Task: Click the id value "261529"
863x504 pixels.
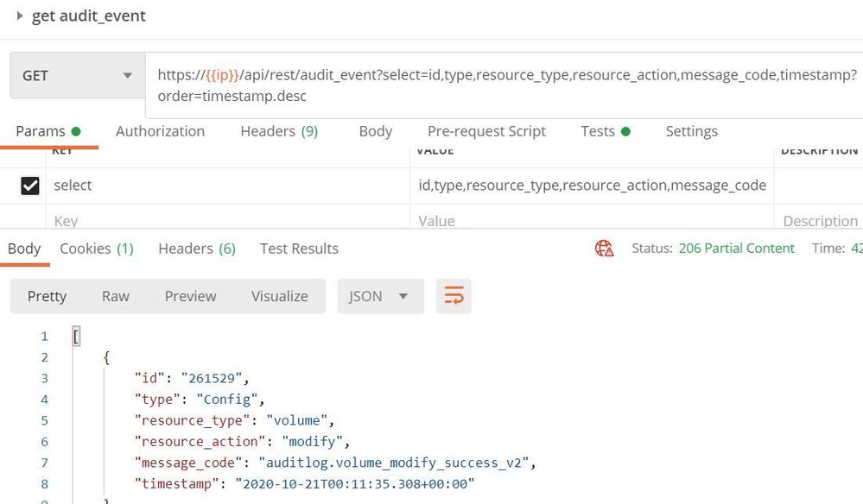Action: [x=212, y=378]
